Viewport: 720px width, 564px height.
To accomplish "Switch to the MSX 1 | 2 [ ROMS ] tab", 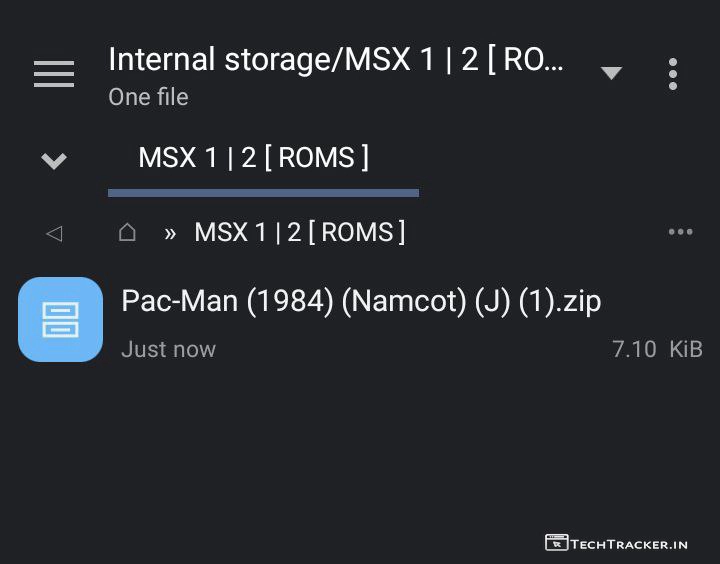I will click(x=254, y=158).
